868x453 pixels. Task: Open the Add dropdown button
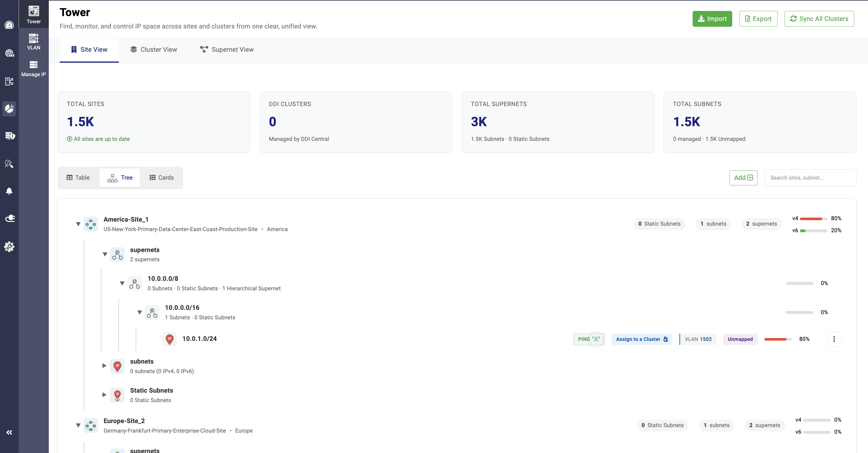pyautogui.click(x=743, y=177)
